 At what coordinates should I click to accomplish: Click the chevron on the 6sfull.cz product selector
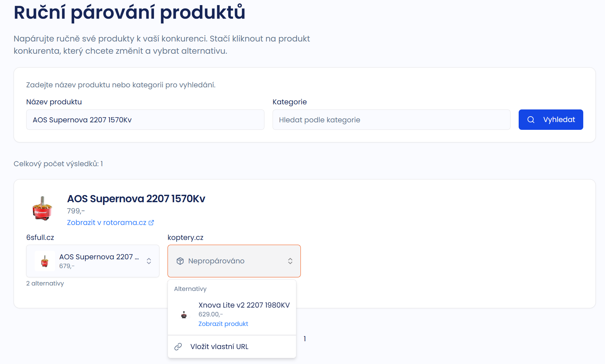149,261
